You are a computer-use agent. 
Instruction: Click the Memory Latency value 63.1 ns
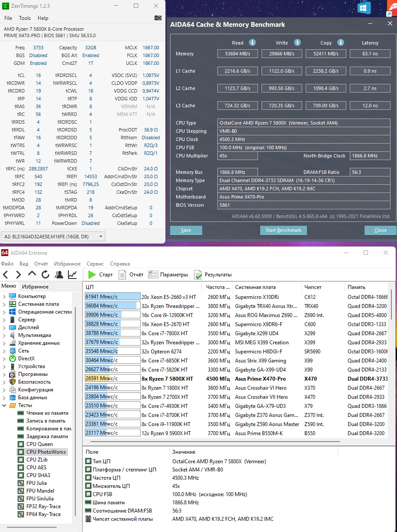[370, 54]
